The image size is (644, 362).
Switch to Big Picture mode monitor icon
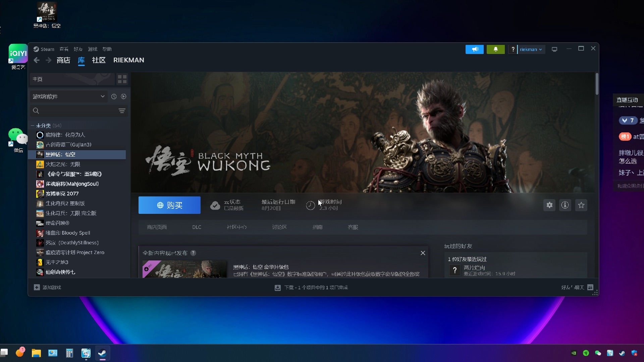click(x=554, y=49)
